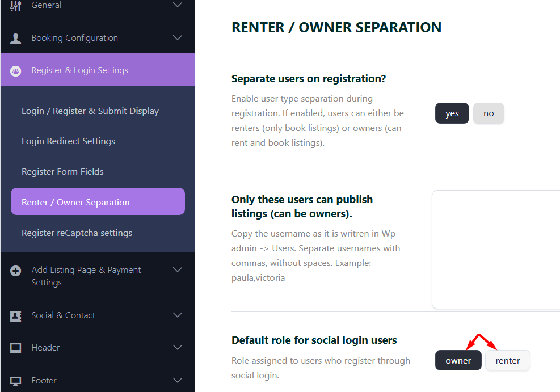Click the Add Listing Page plus icon
The image size is (560, 392).
tap(16, 271)
